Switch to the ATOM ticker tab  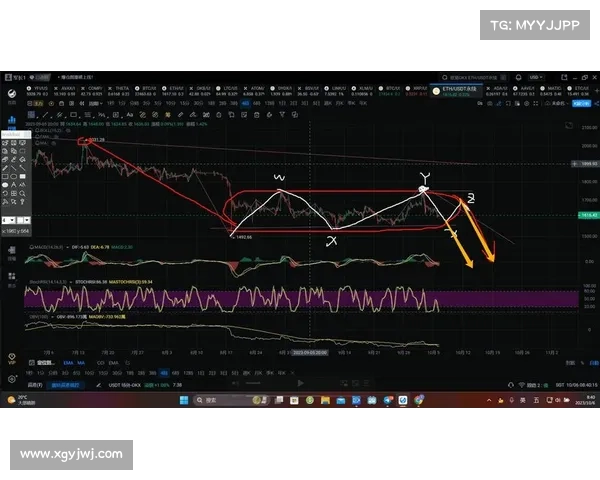[254, 91]
